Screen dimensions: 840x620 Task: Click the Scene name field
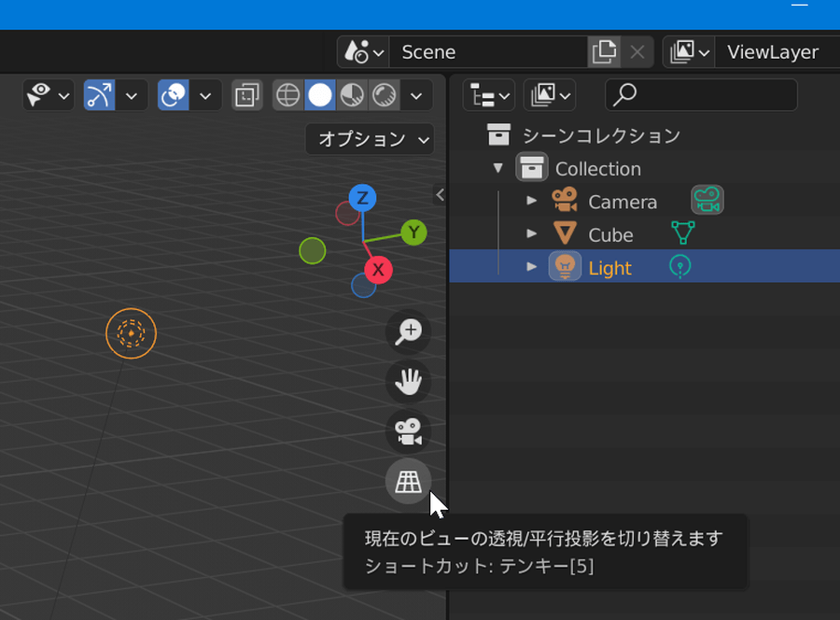point(488,52)
